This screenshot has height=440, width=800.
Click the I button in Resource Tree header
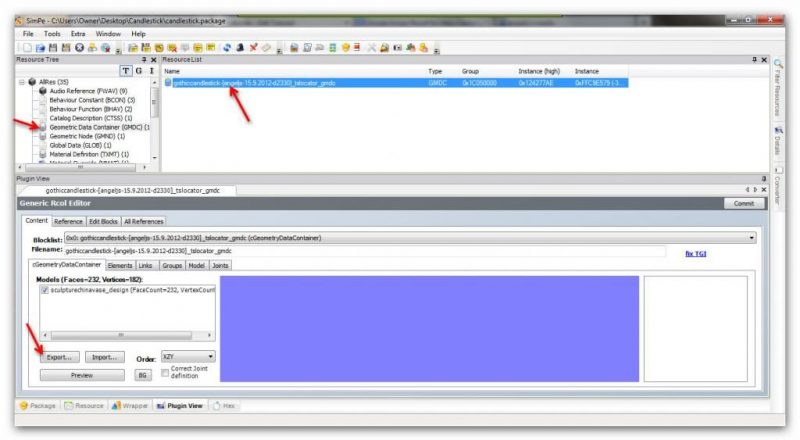pos(151,71)
